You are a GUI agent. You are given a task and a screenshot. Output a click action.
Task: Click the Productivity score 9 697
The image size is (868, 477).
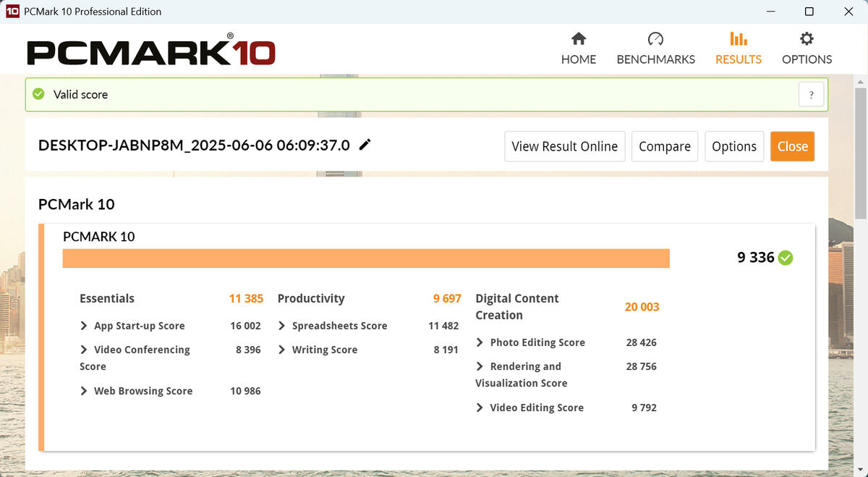447,298
